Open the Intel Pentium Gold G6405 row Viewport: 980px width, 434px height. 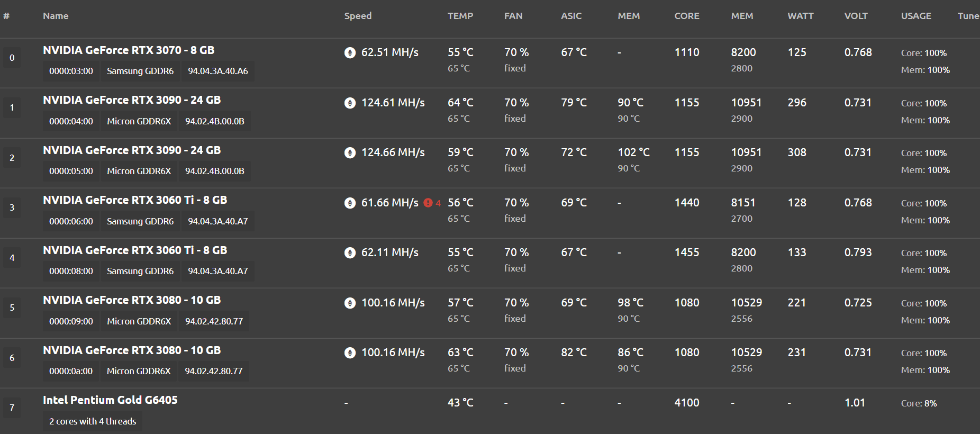point(490,412)
